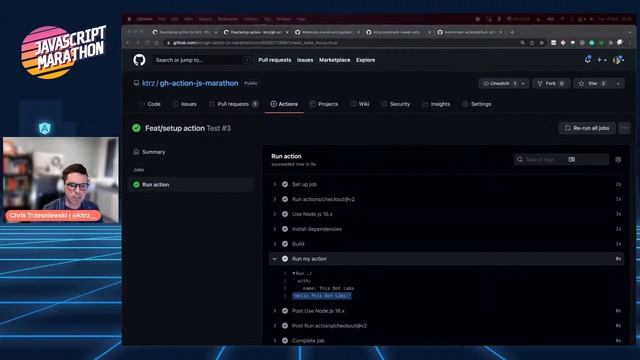
Task: Click the green extension icon in Chrome toolbar
Action: click(x=592, y=43)
